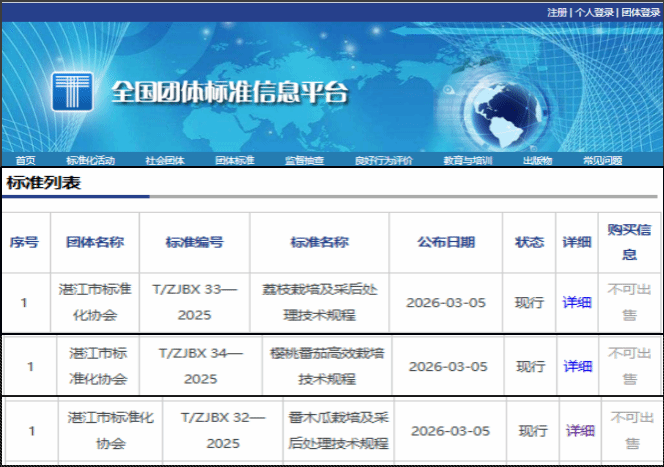Open 详细 link for T/ZJBX 32—2025
The image size is (664, 467).
[580, 431]
